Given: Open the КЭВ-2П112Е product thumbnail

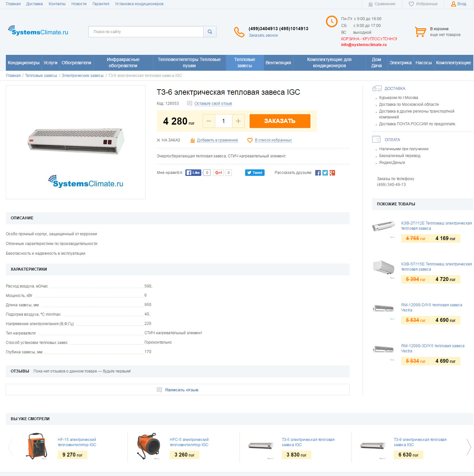Looking at the screenshot, I should (x=383, y=226).
